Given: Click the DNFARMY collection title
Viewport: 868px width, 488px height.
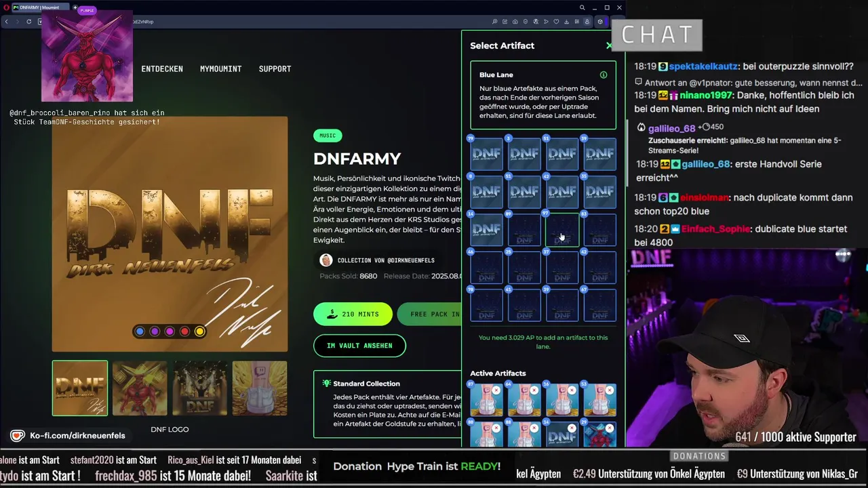Looking at the screenshot, I should pos(357,159).
